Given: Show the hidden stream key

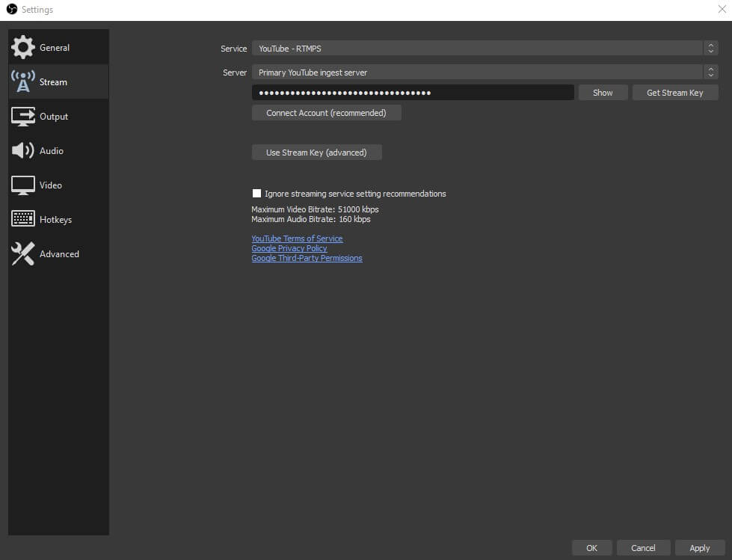Looking at the screenshot, I should [x=603, y=92].
